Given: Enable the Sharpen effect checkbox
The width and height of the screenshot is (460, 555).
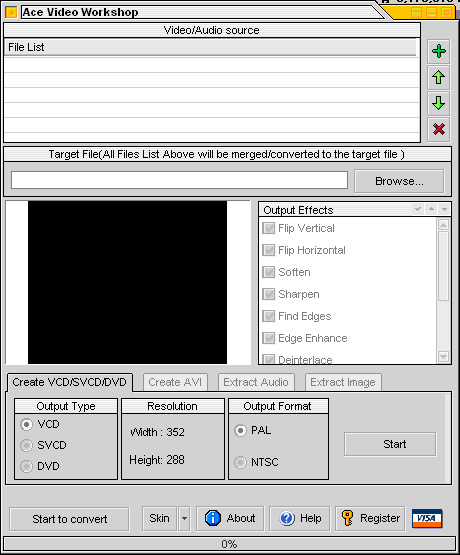Looking at the screenshot, I should (269, 294).
